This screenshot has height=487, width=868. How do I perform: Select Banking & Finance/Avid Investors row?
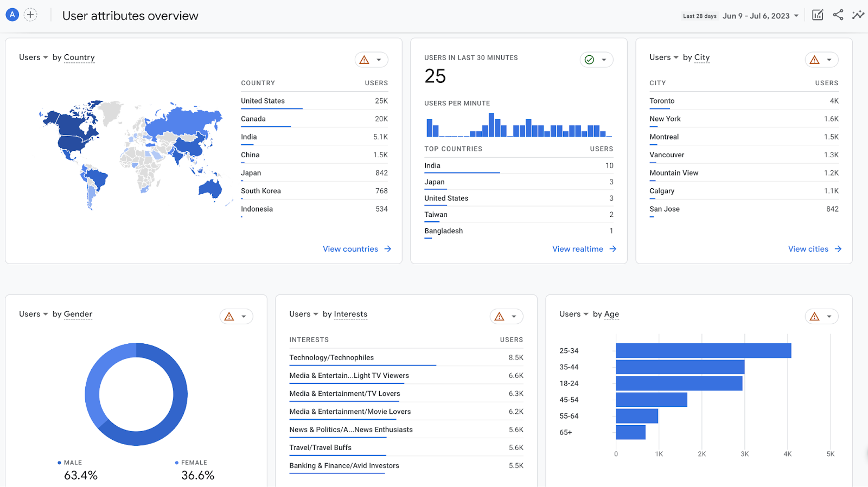pyautogui.click(x=406, y=465)
